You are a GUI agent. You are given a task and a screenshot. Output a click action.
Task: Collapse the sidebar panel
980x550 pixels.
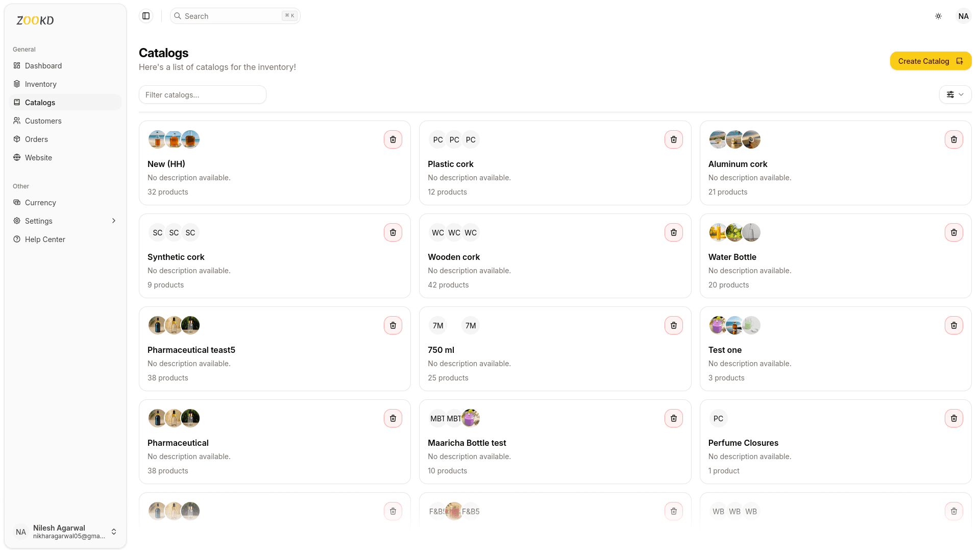point(146,16)
